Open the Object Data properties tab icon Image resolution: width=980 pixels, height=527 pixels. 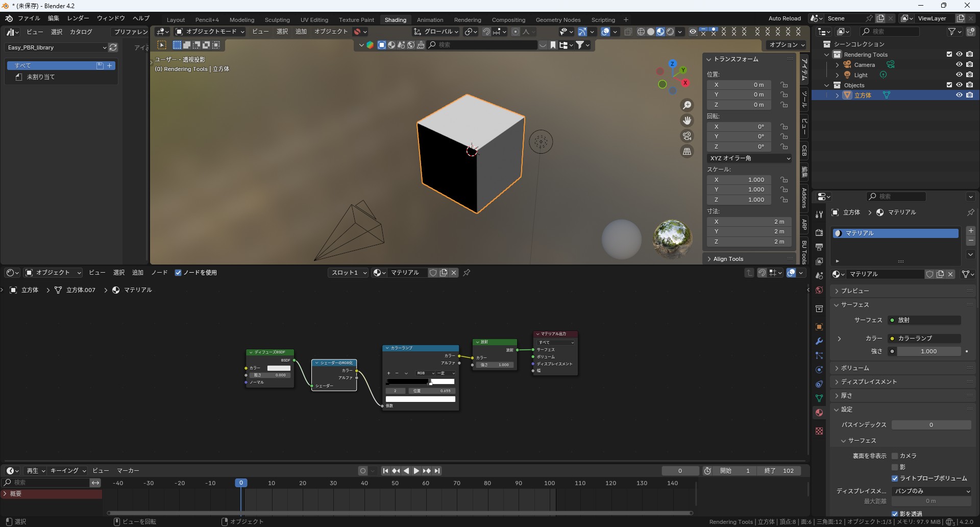point(819,398)
